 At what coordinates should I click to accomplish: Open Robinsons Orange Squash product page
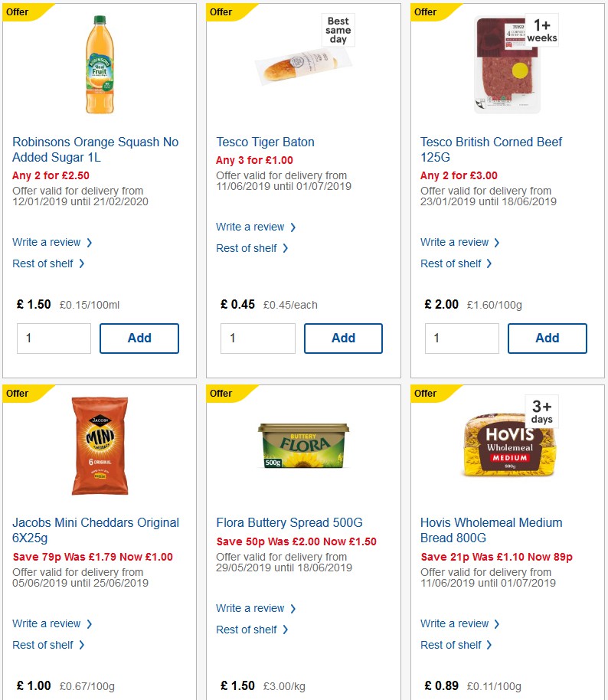(x=94, y=149)
